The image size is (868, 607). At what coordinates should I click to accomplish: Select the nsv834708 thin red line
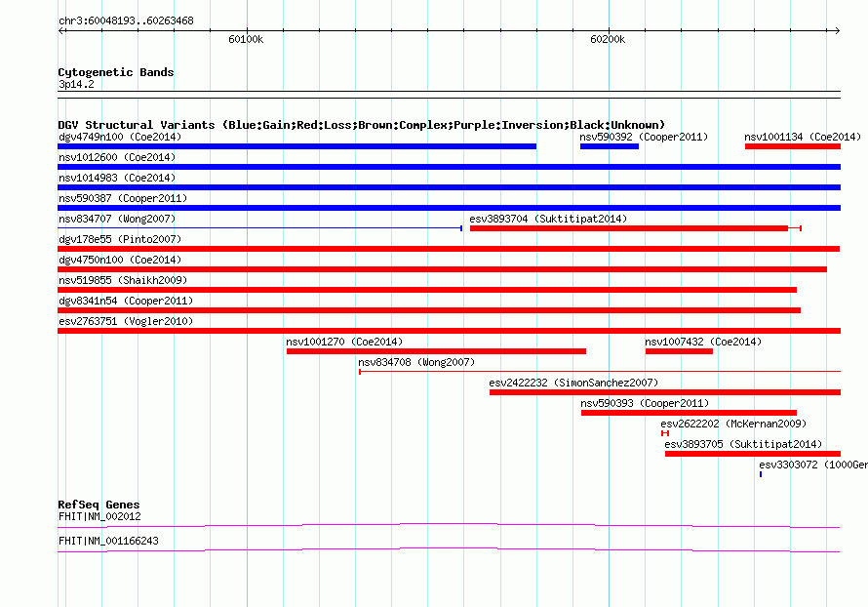(600, 372)
